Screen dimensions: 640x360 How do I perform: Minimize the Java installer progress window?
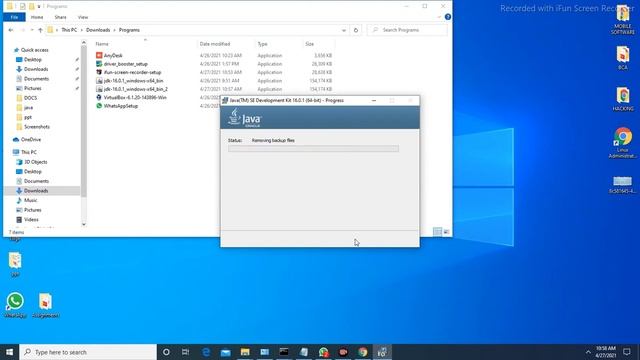373,100
